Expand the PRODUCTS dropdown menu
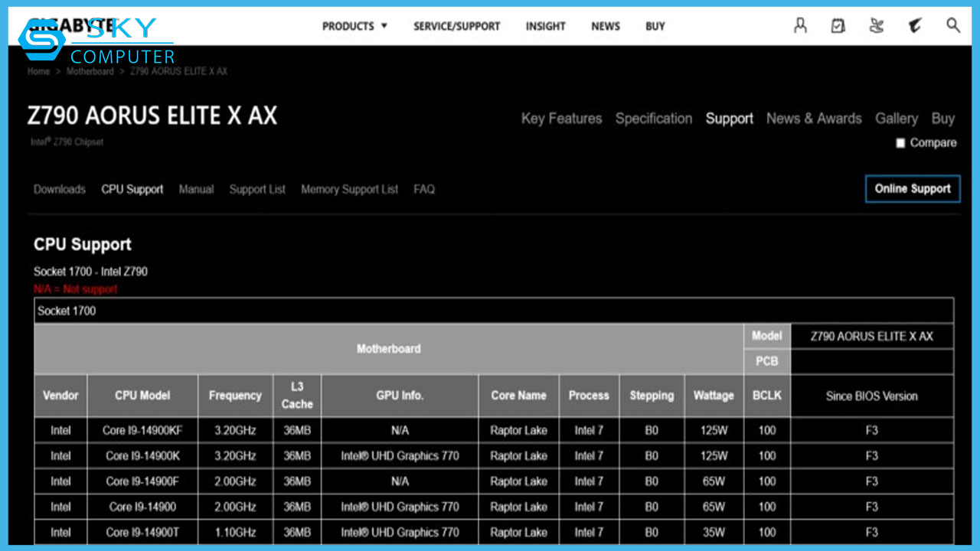The height and width of the screenshot is (551, 980). tap(354, 26)
